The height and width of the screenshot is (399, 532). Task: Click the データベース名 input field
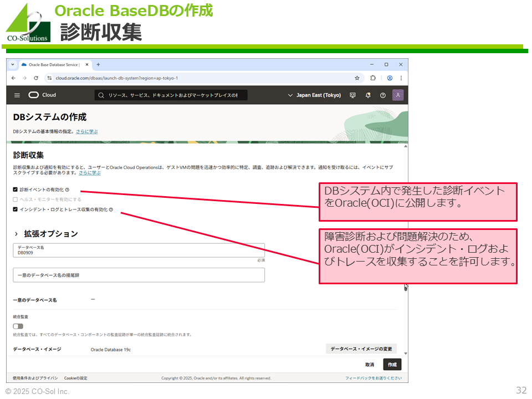pyautogui.click(x=139, y=250)
